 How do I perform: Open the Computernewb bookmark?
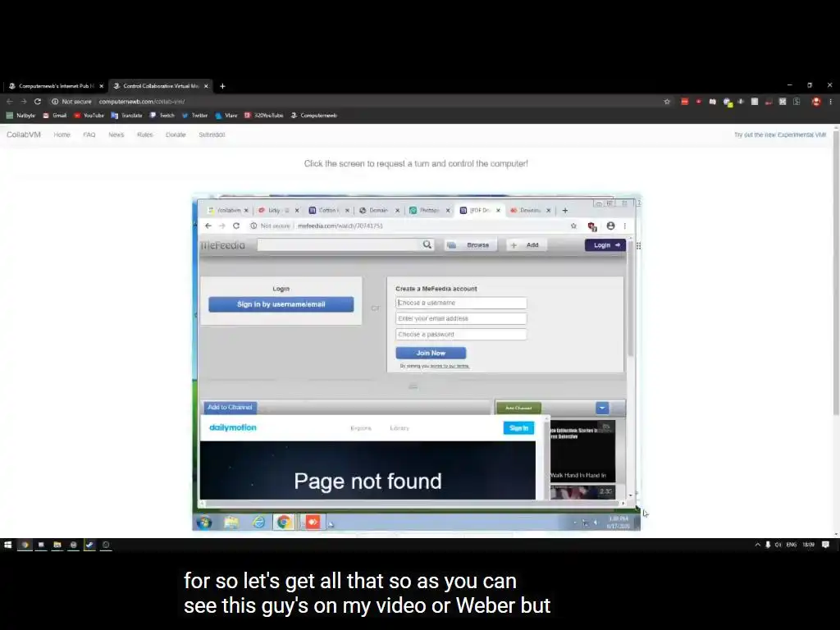pos(314,115)
